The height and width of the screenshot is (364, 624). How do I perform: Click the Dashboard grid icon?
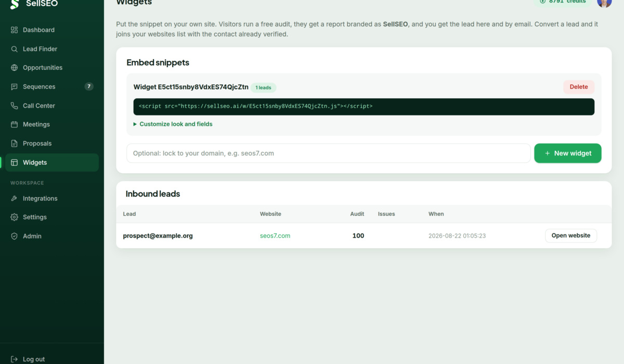[15, 30]
